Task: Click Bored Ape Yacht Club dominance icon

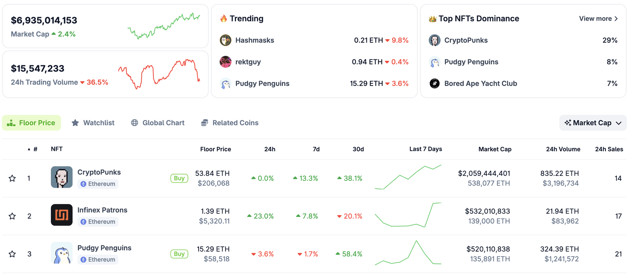Action: (435, 83)
